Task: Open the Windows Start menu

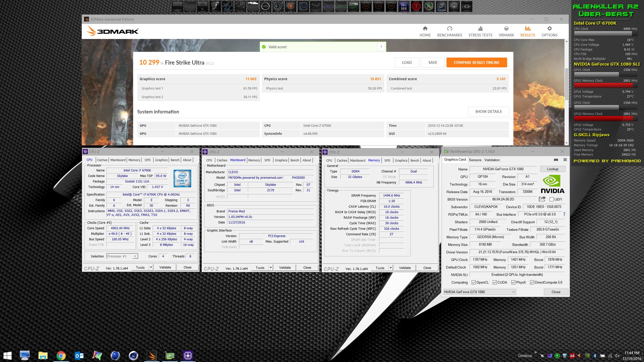Action: click(8, 355)
